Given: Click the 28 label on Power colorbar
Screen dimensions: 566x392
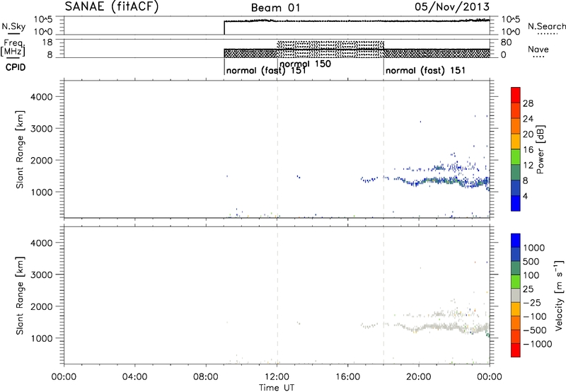Looking at the screenshot, I should 528,103.
